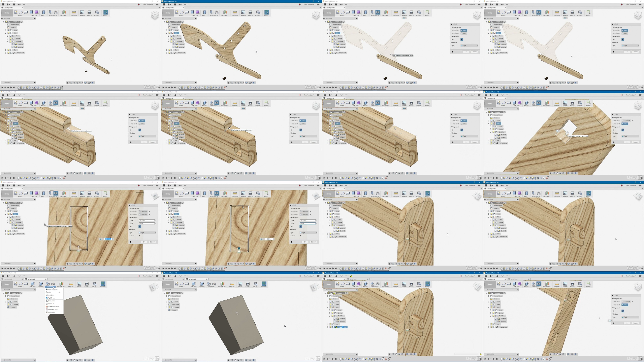The height and width of the screenshot is (362, 644).
Task: Click highlighted Assemble button above open menu
Action: [50, 287]
